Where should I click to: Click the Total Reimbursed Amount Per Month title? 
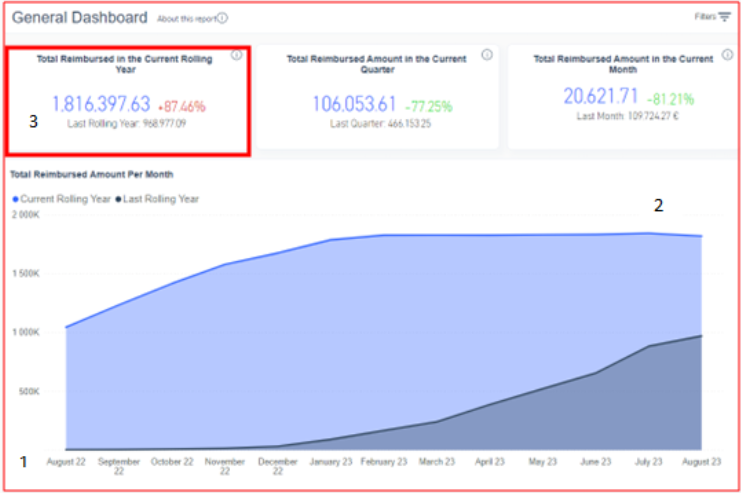pyautogui.click(x=76, y=174)
